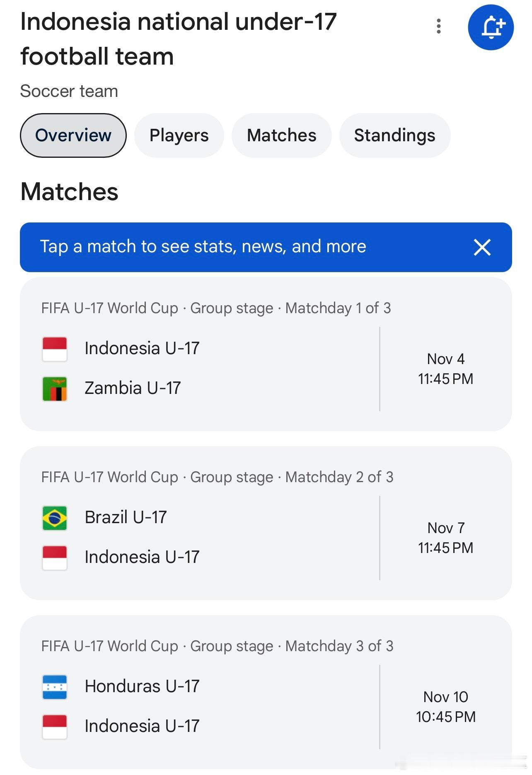The width and height of the screenshot is (532, 775).
Task: Click Indonesia flag in Matchday 3 card
Action: [x=55, y=727]
